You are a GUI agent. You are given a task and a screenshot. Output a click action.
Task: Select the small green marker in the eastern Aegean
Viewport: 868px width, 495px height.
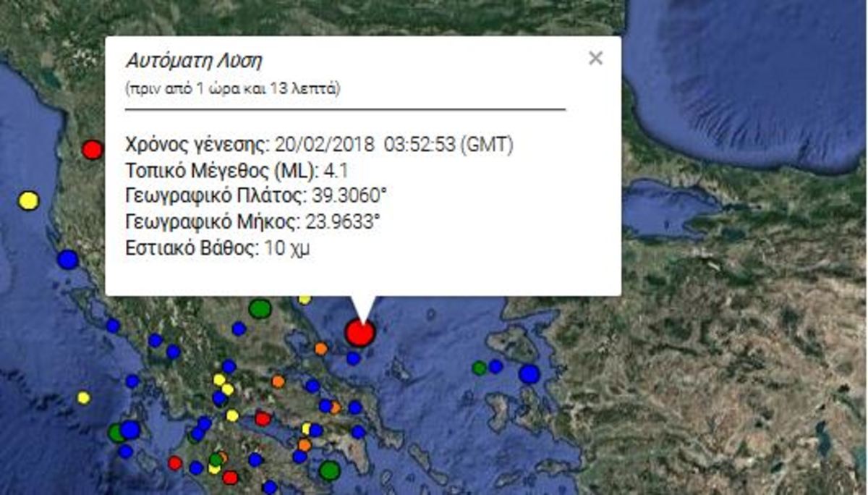(479, 368)
